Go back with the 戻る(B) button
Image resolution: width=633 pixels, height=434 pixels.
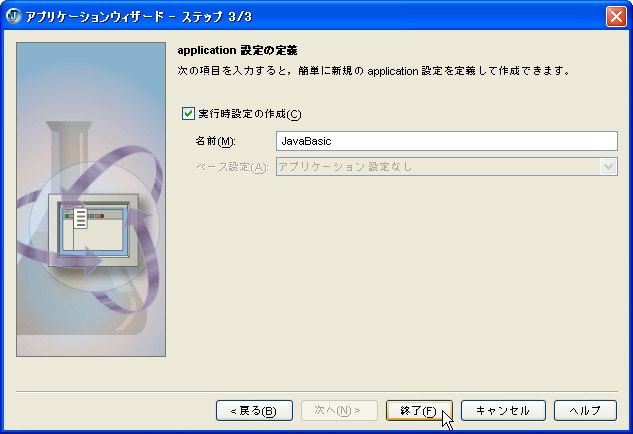point(254,410)
